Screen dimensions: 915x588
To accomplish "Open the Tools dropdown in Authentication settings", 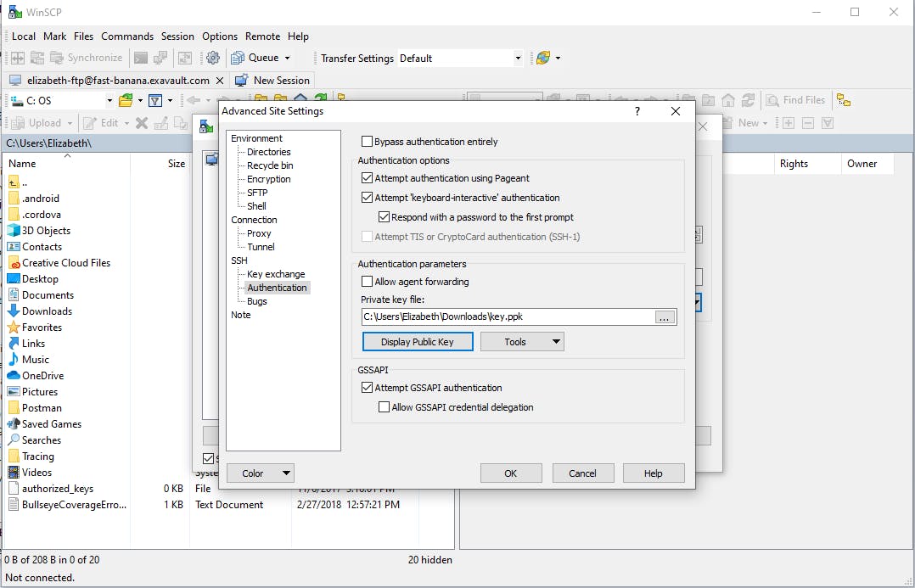I will pos(522,341).
